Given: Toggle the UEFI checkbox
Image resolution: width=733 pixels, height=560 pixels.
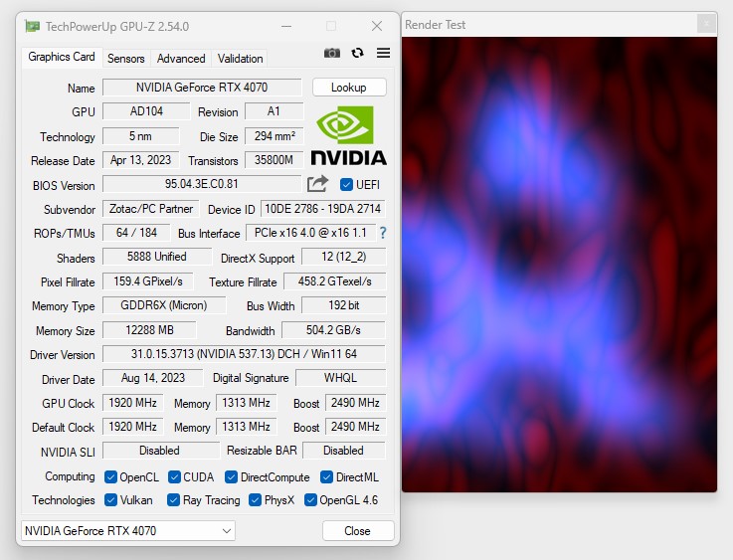Looking at the screenshot, I should pyautogui.click(x=346, y=185).
